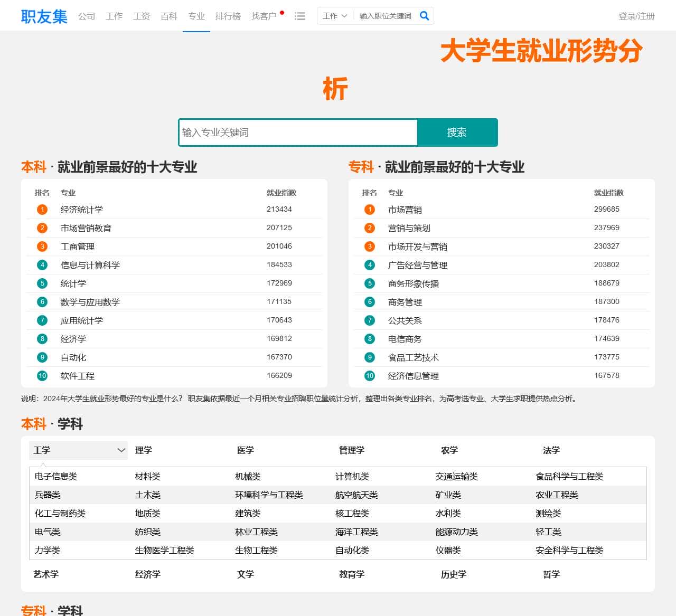Select the 哲学 subject tab
Viewport: 676px width, 616px height.
click(x=552, y=574)
